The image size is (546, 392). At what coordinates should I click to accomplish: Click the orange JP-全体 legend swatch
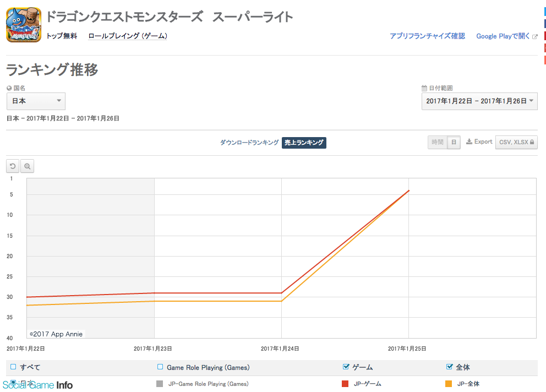449,384
